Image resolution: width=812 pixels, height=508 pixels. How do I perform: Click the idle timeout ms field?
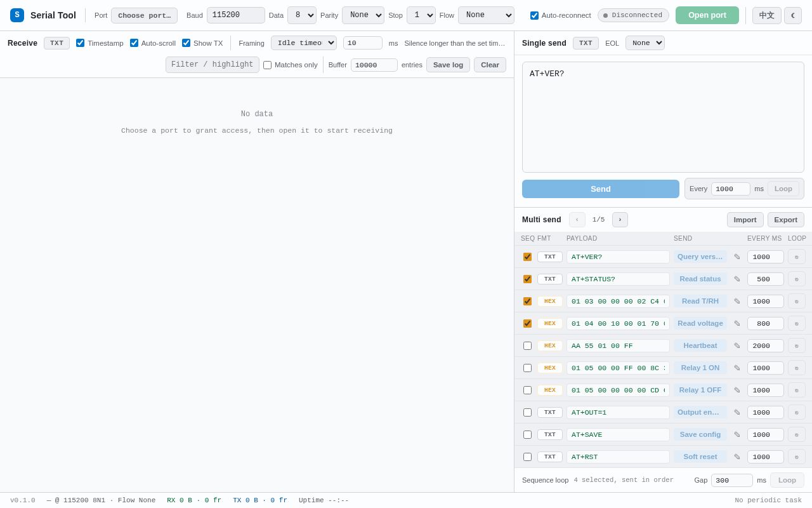click(363, 43)
